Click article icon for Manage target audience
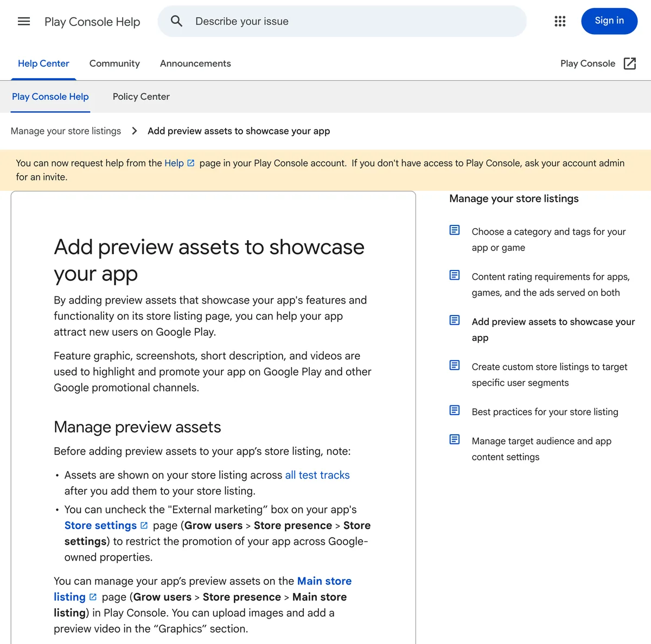This screenshot has width=651, height=644. coord(455,439)
